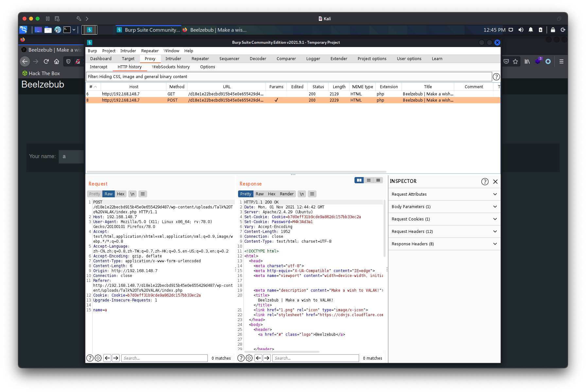586x392 pixels.
Task: Toggle response newline display button
Action: (302, 194)
